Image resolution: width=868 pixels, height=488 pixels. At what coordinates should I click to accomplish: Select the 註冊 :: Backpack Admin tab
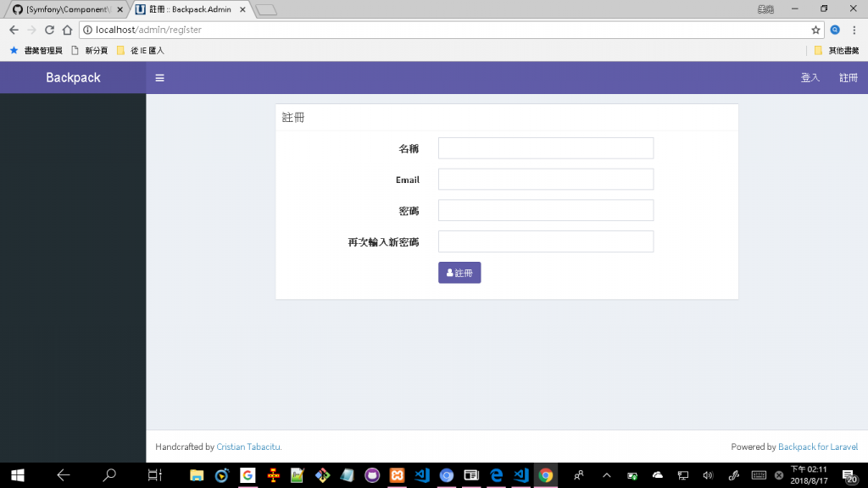(190, 9)
